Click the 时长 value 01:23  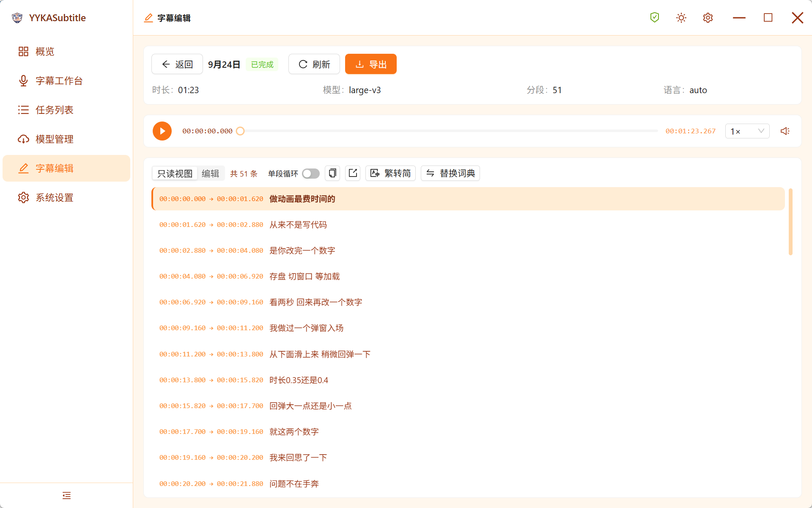[x=188, y=90]
